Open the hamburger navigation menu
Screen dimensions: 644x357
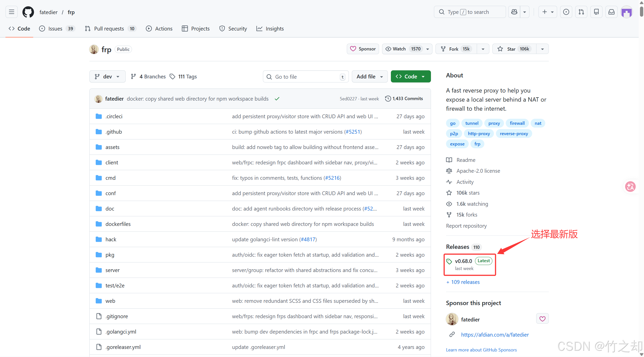[11, 12]
